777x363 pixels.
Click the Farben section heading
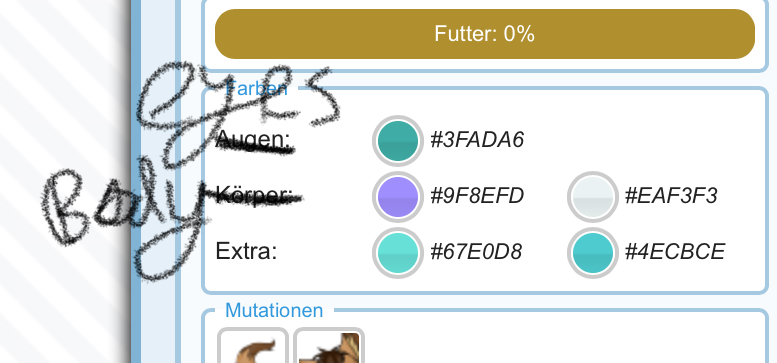tap(256, 89)
